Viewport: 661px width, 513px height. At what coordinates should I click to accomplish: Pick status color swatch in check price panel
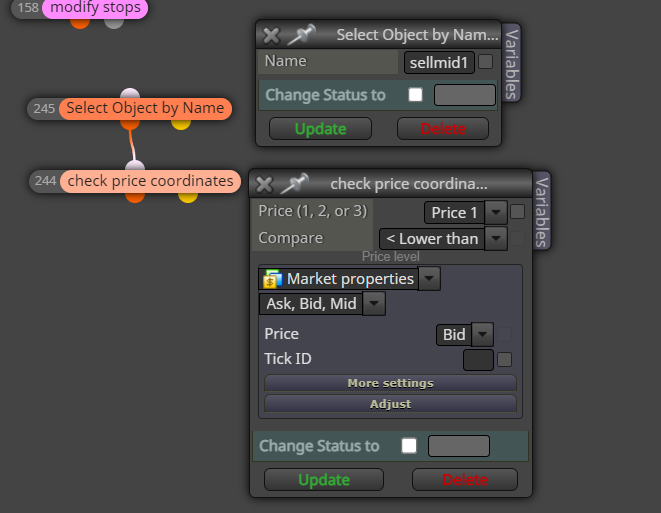coord(459,446)
